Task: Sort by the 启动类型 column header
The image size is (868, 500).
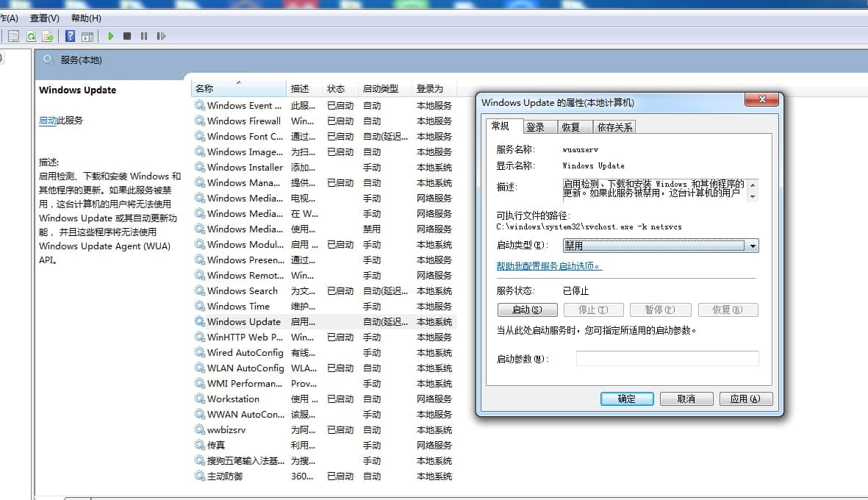Action: 384,88
